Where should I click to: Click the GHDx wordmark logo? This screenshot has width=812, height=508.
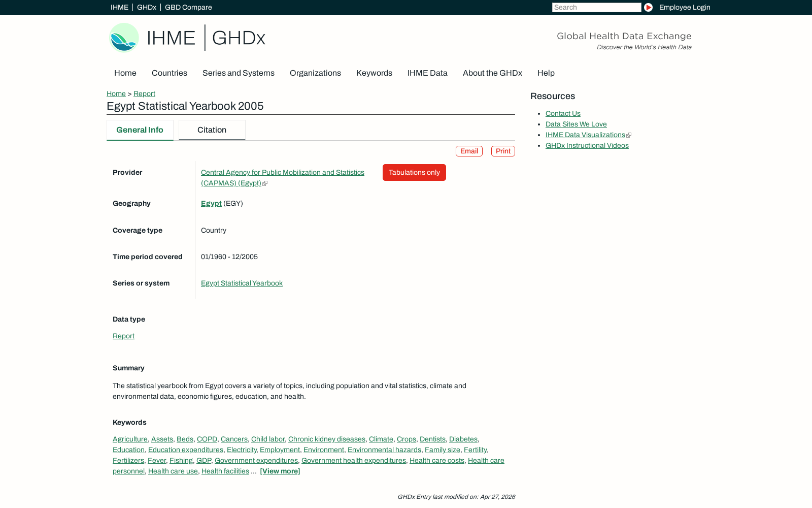coord(239,38)
